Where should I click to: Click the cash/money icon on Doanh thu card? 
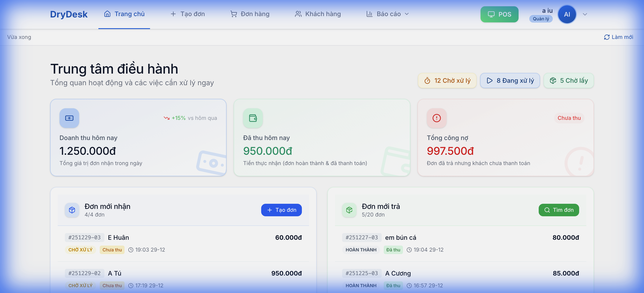(69, 118)
